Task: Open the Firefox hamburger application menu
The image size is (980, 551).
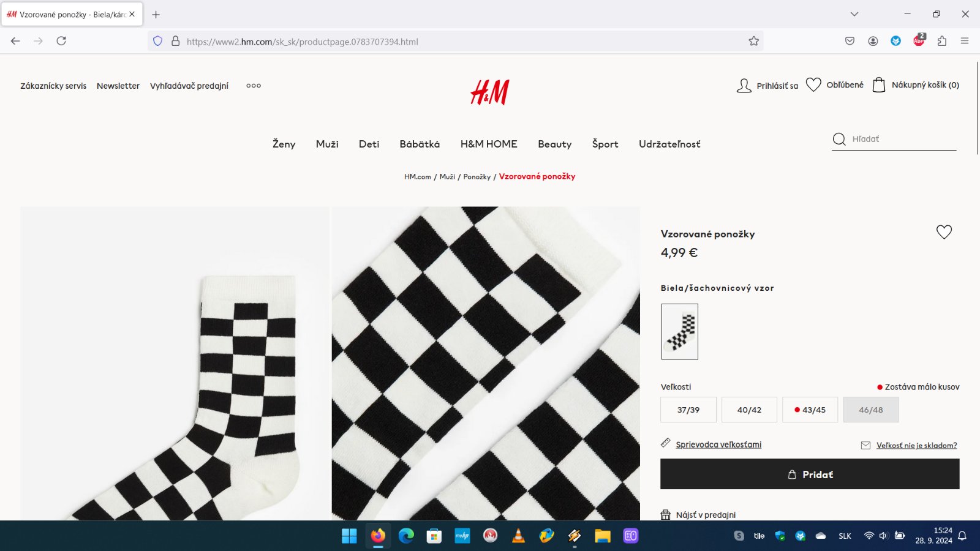Action: click(965, 41)
